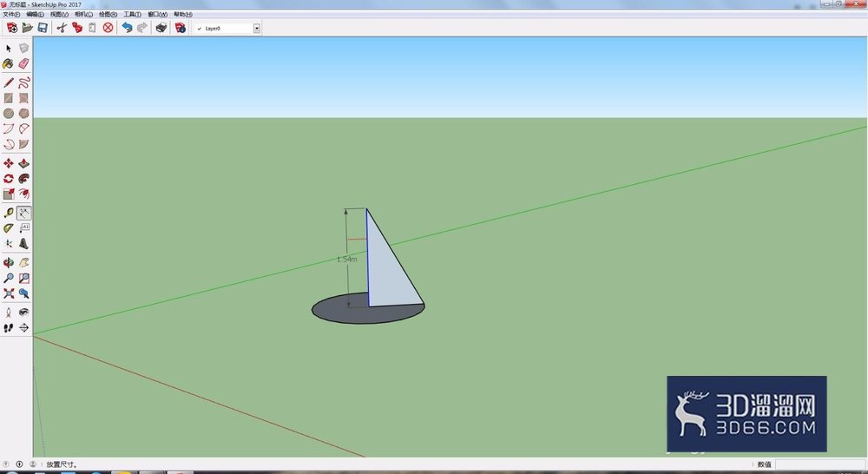Image resolution: width=868 pixels, height=474 pixels.
Task: Select the highlighted Dimension tool
Action: (23, 214)
